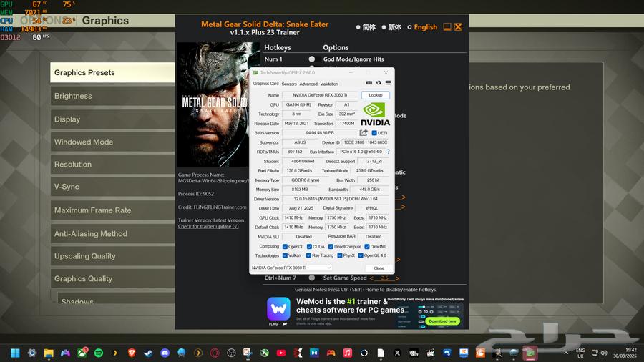Toggle the God Mode/Ignore Hits switch

pyautogui.click(x=312, y=59)
